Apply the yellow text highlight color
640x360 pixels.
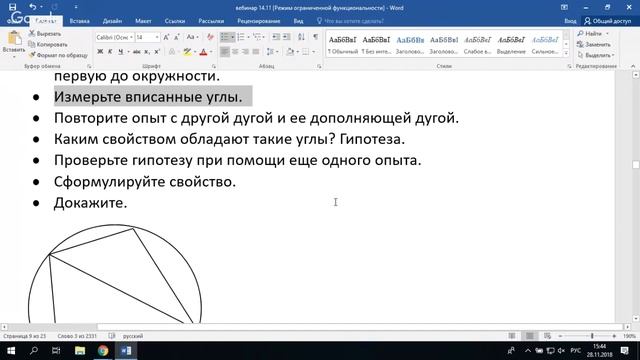coord(187,52)
